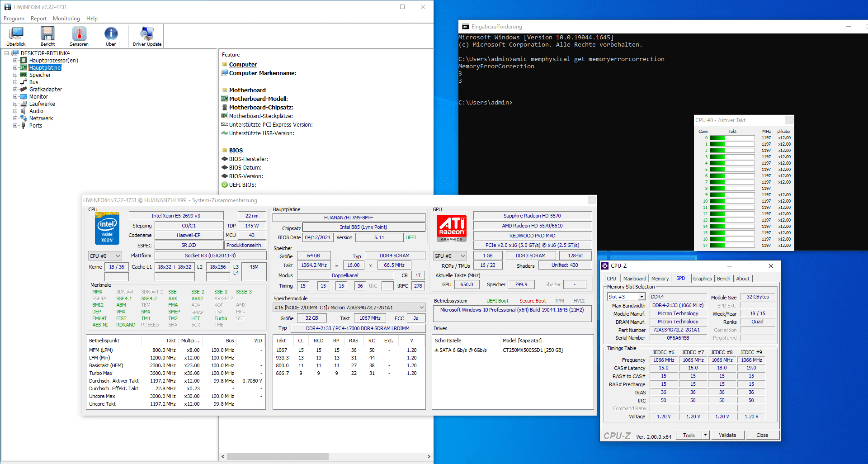The height and width of the screenshot is (464, 868).
Task: Collapse the DESKTOP-RBTUNK4 root node
Action: point(7,53)
